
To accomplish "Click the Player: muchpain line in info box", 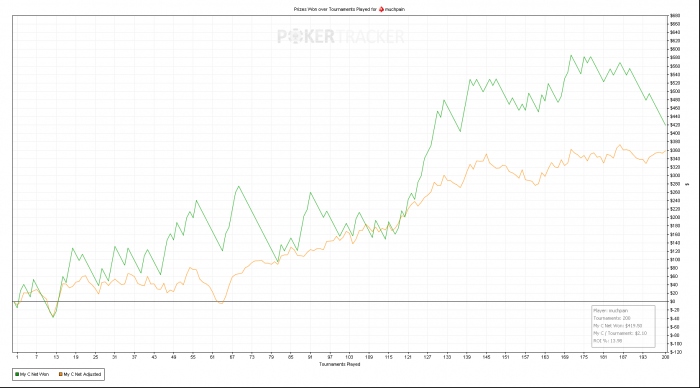I will (610, 310).
